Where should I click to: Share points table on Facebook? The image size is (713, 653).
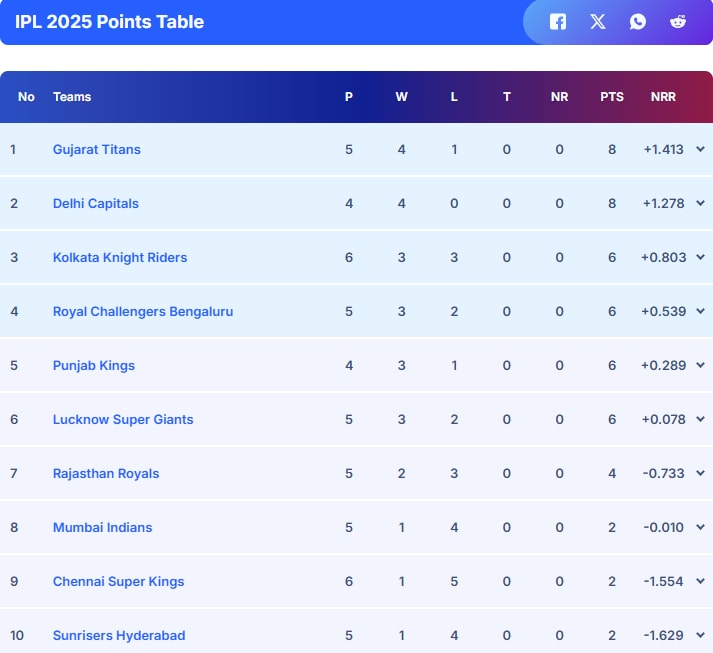pos(558,22)
